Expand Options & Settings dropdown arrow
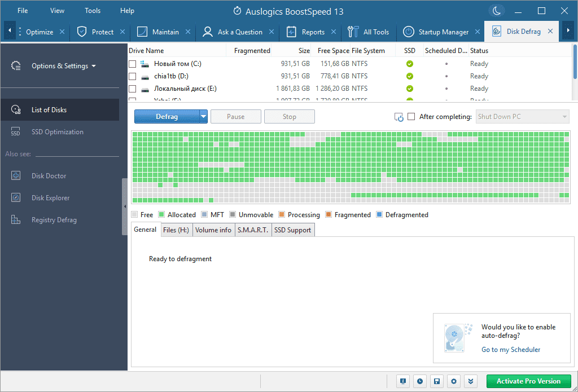 (x=94, y=66)
